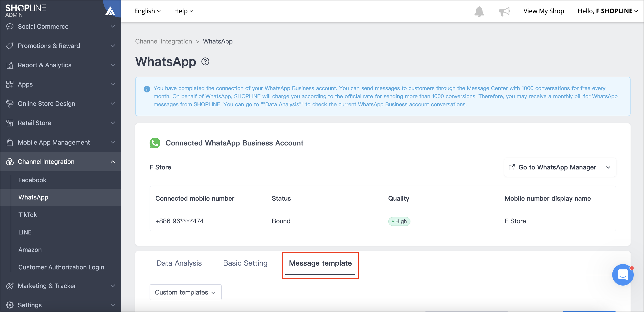Click the High quality badge
The image size is (644, 312).
pyautogui.click(x=399, y=221)
